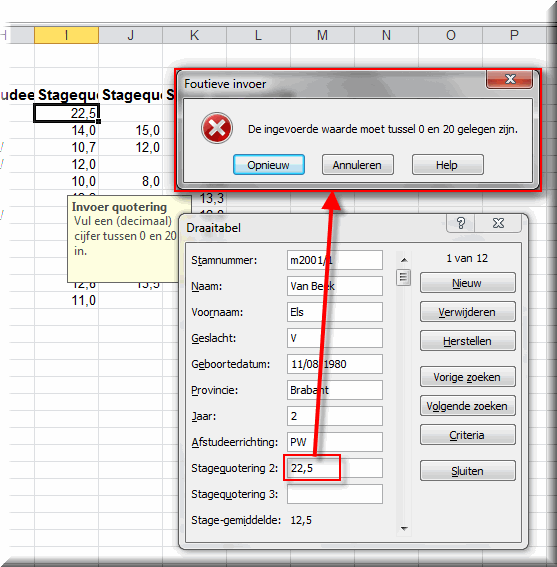Viewport: 557px width, 567px height.
Task: Click the Naam field containing Van Beek
Action: click(x=335, y=286)
